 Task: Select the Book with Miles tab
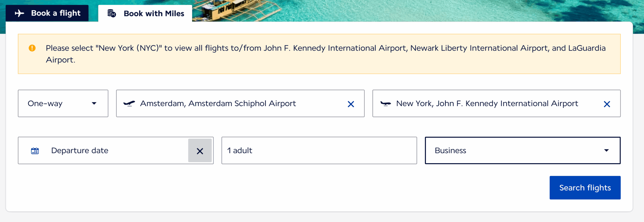point(145,14)
